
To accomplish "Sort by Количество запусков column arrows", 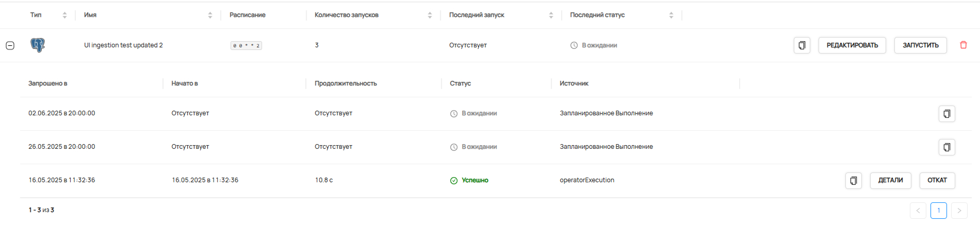I will coord(430,15).
